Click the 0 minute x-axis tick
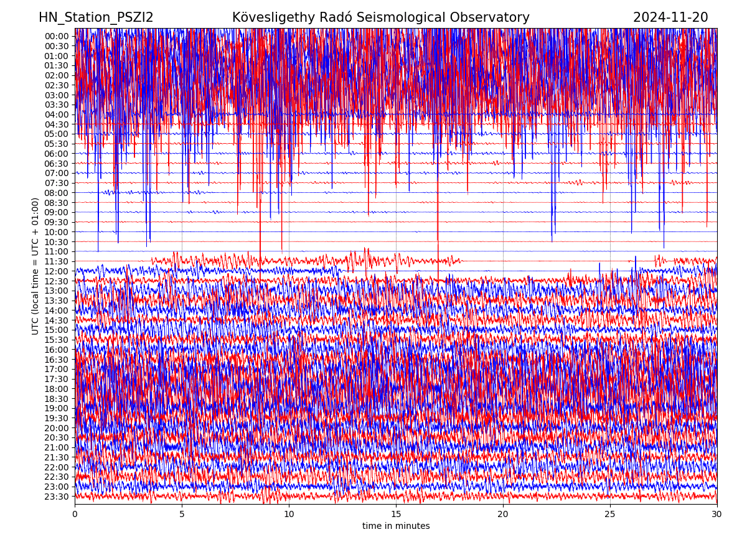 point(75,514)
